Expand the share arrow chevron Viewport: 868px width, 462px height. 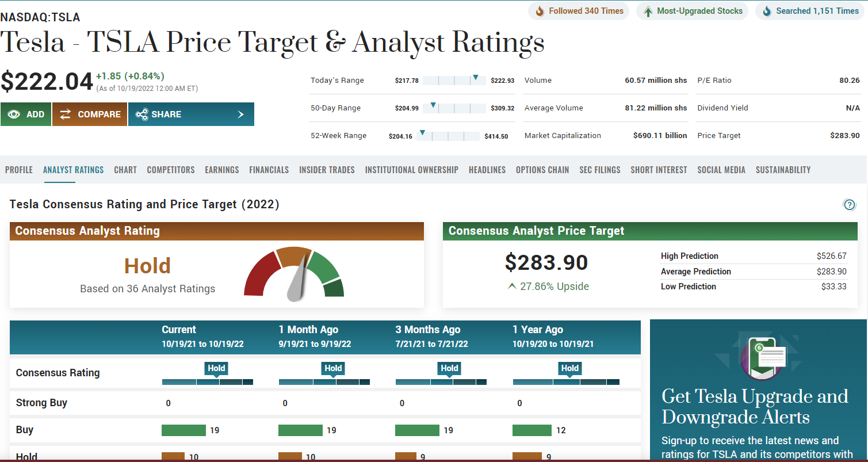point(240,114)
